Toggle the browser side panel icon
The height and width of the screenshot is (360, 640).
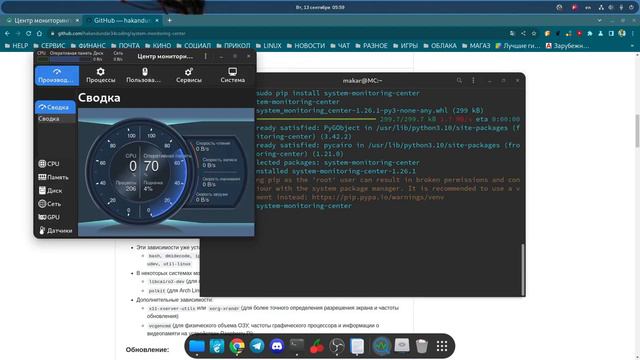coord(611,33)
